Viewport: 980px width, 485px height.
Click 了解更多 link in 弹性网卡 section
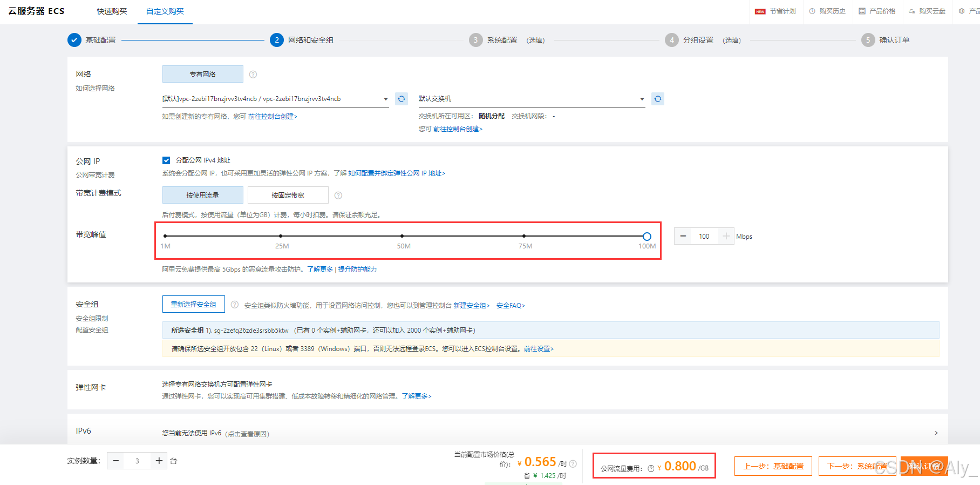[x=417, y=396]
